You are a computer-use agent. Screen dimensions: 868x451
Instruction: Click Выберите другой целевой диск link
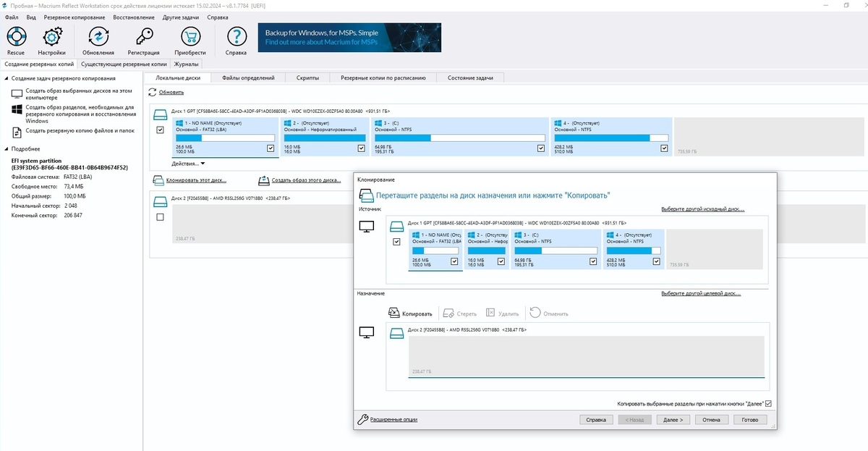tap(701, 293)
